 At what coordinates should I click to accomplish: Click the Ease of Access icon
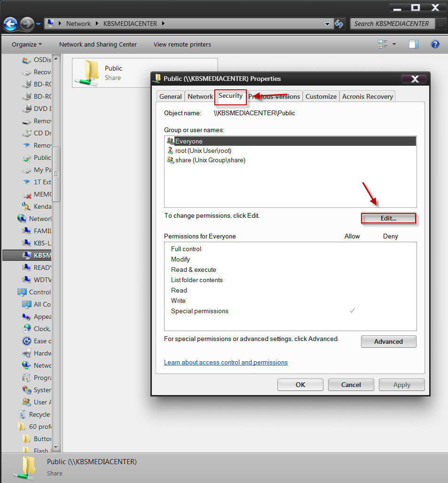click(27, 341)
